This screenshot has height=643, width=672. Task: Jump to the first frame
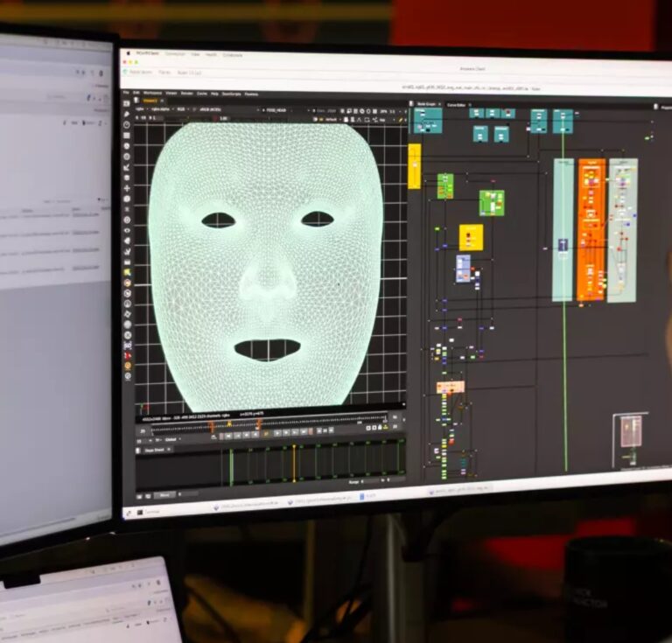tap(228, 436)
